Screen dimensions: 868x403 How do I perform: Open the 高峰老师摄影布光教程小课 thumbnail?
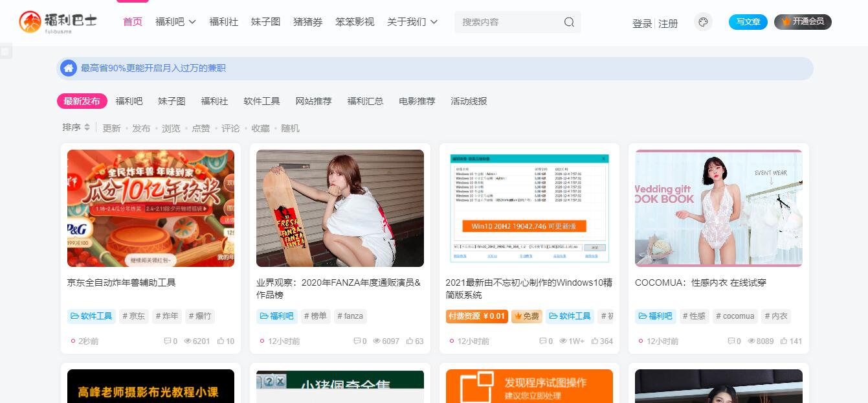coord(151,386)
